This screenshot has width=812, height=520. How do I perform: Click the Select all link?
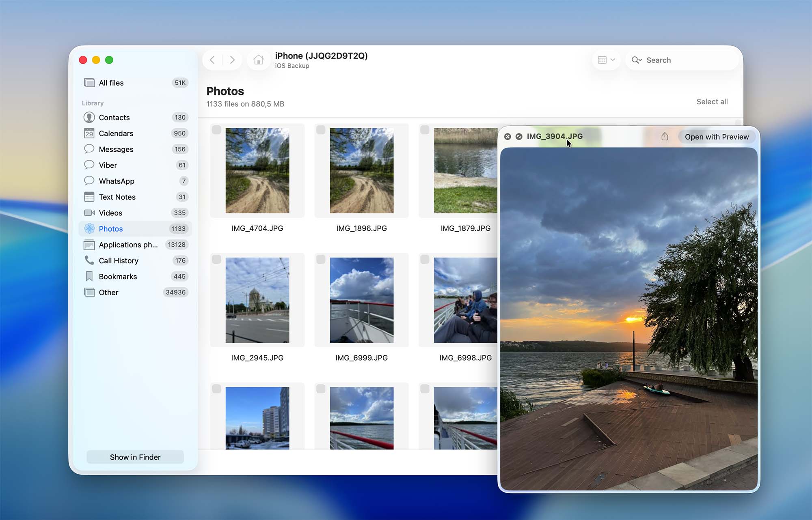pyautogui.click(x=712, y=102)
